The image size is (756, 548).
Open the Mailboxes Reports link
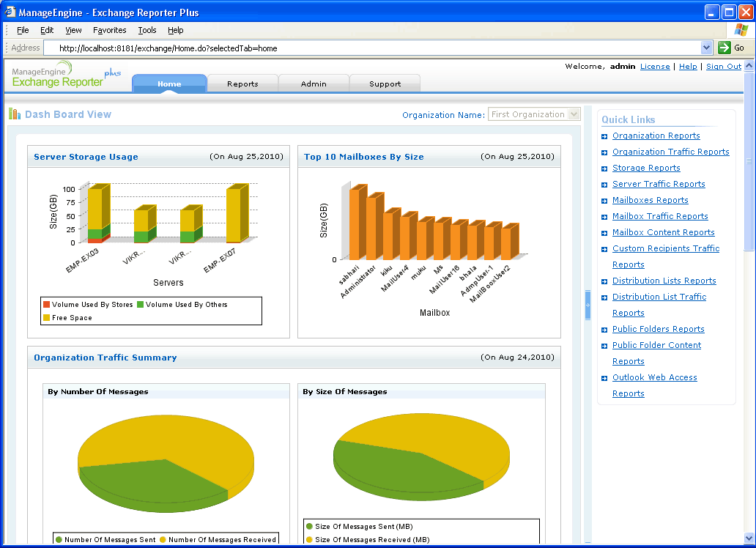[x=650, y=200]
